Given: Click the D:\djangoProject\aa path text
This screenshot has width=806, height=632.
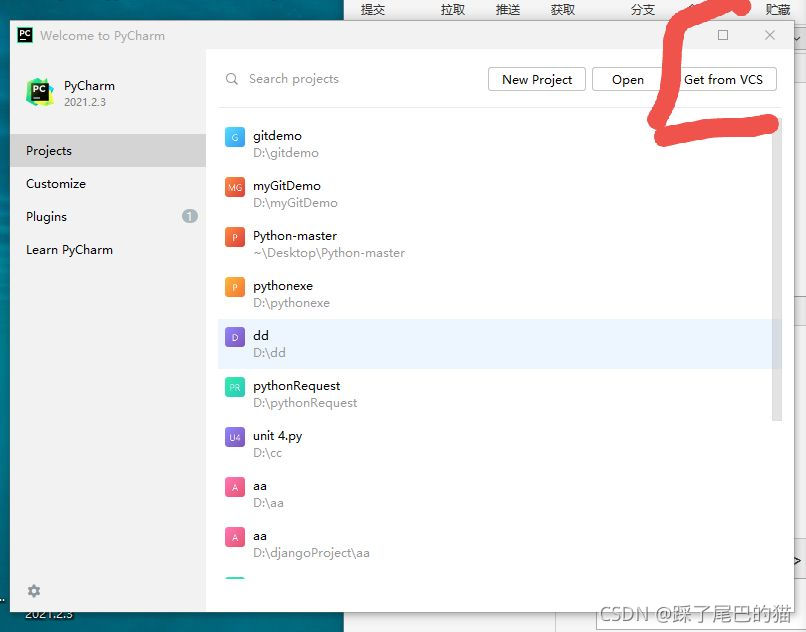Looking at the screenshot, I should click(311, 553).
